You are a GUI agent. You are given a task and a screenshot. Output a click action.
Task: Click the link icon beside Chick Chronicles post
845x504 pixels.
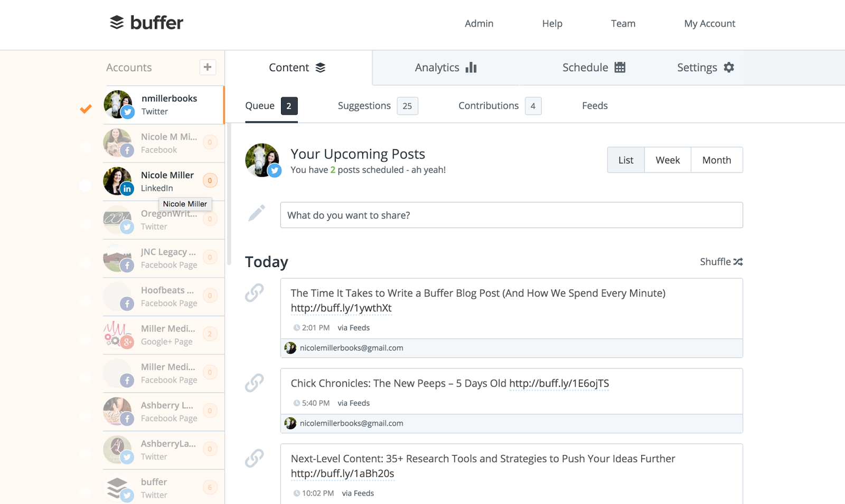pos(255,383)
